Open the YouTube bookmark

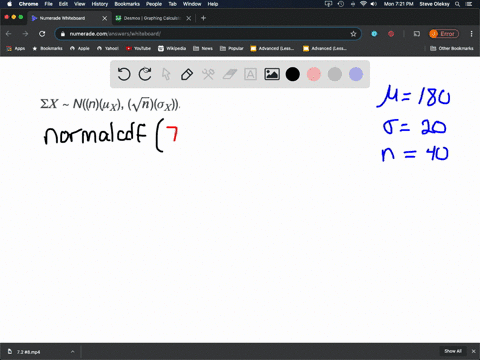pos(138,48)
